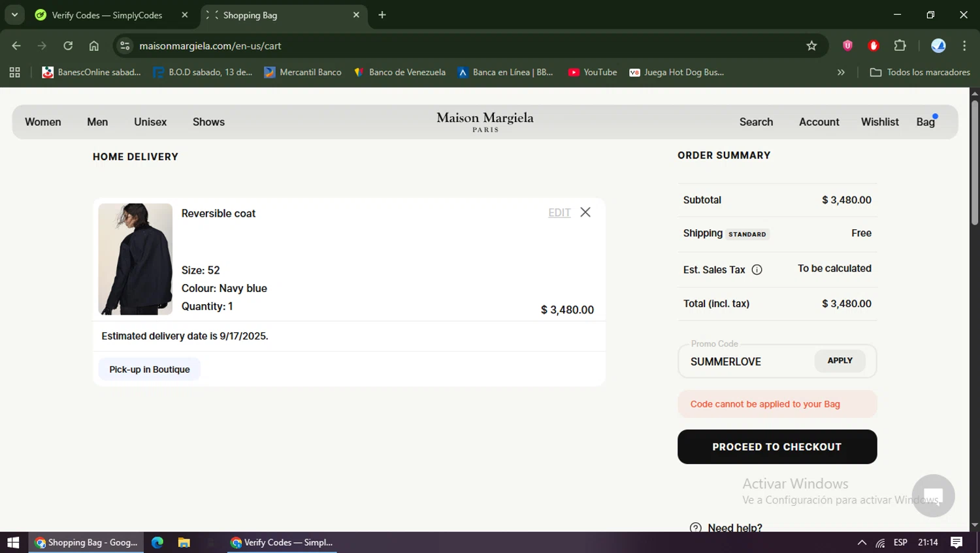Image resolution: width=980 pixels, height=553 pixels.
Task: Open the Windows Start menu
Action: (13, 543)
